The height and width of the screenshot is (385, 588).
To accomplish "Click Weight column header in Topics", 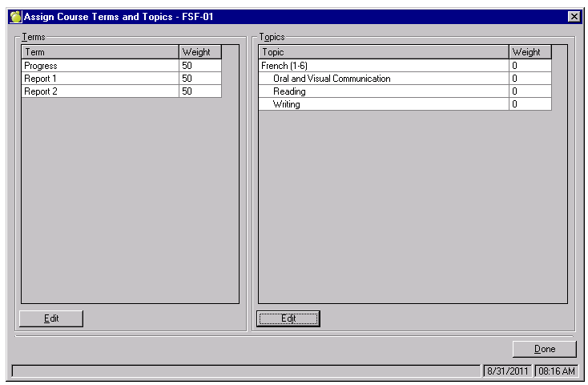I will pos(530,52).
